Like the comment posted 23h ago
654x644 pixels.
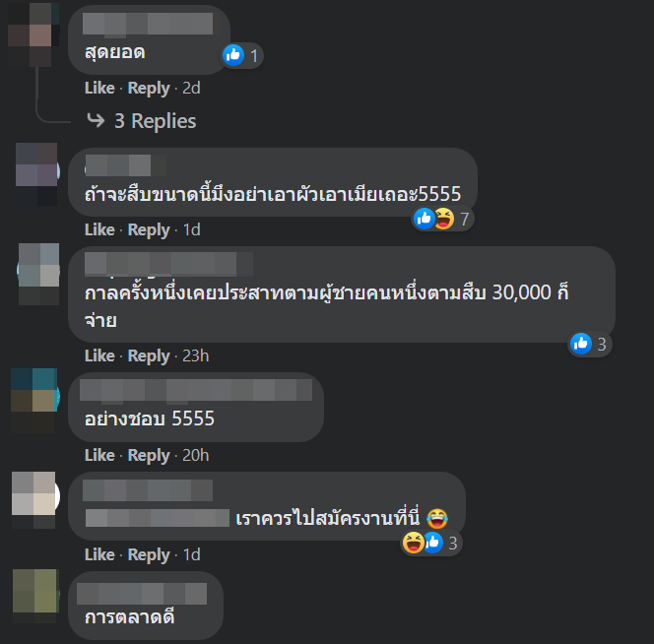[99, 355]
